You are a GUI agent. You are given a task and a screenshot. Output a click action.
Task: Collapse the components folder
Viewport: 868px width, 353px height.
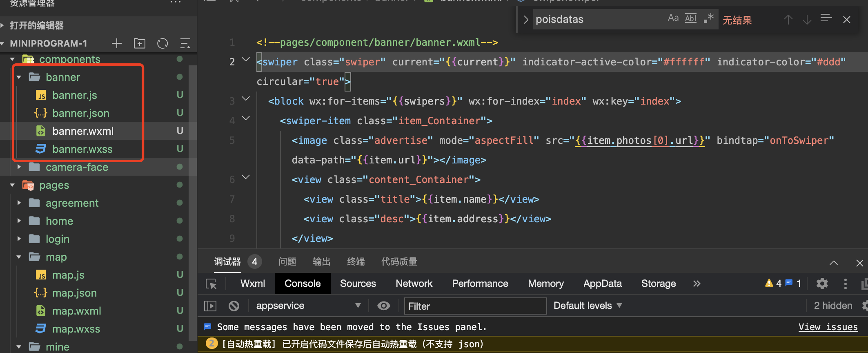coord(13,59)
